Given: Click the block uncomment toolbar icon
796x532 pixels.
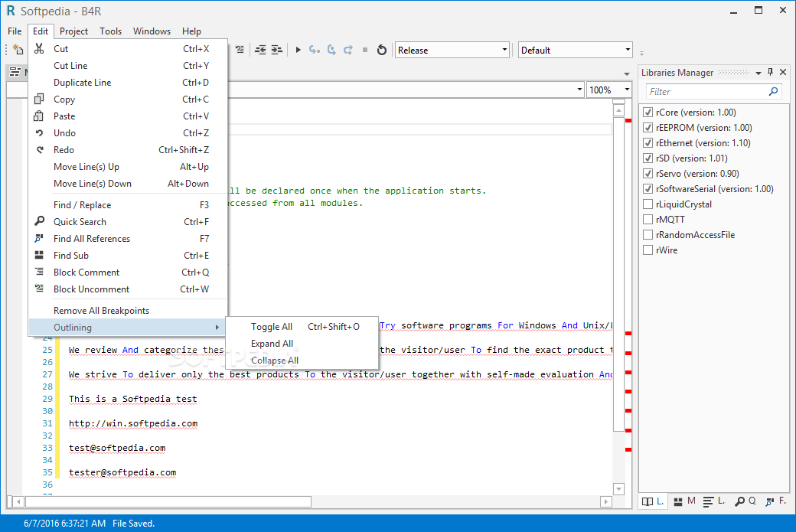Looking at the screenshot, I should [240, 49].
